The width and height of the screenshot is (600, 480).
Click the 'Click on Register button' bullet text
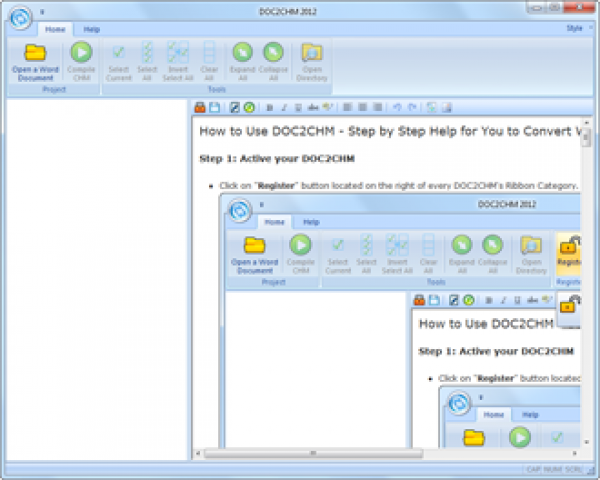pos(398,186)
